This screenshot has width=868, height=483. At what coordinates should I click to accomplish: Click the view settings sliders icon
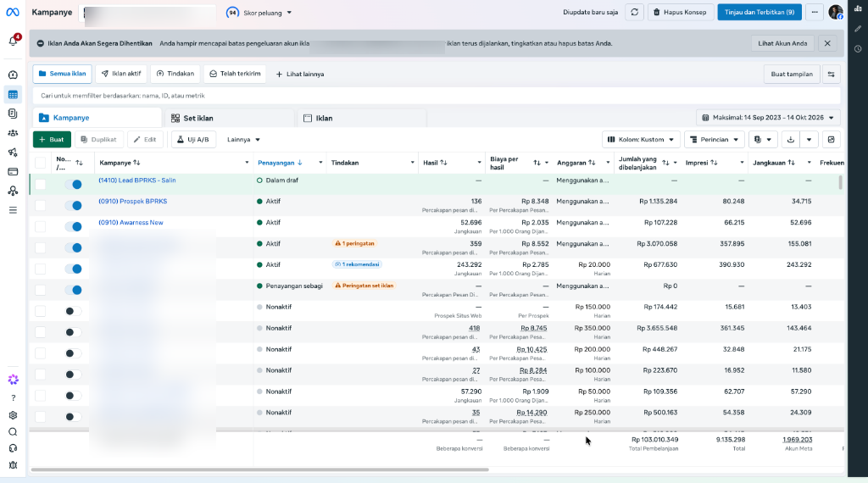click(831, 74)
